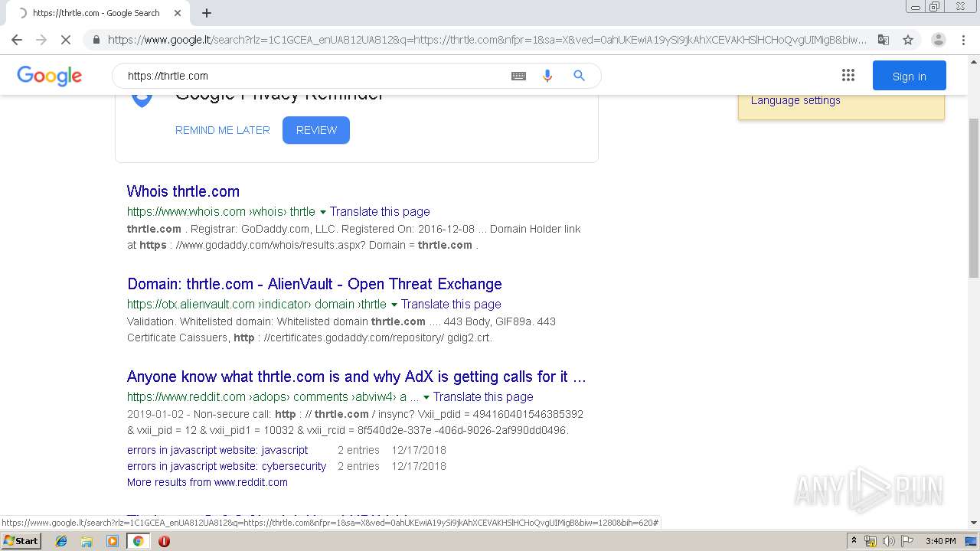Expand the alienvault.com result dropdown arrow
Viewport: 980px width, 551px height.
click(x=394, y=305)
